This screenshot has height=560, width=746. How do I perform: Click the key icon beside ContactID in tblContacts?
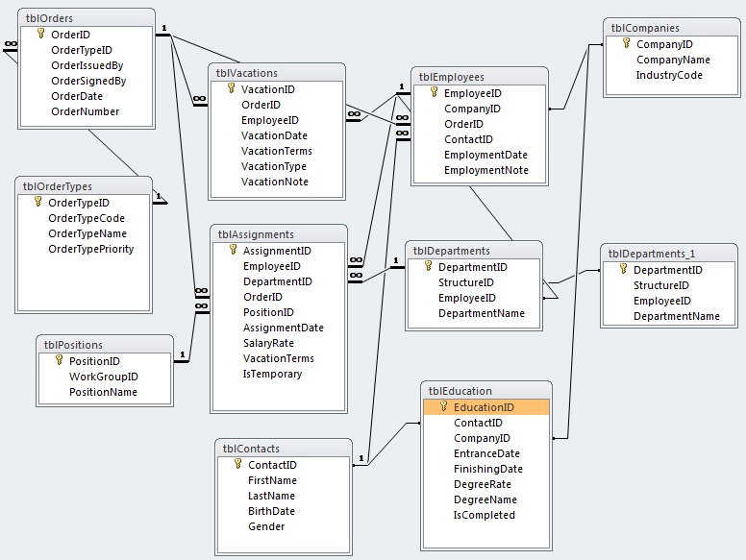[238, 464]
